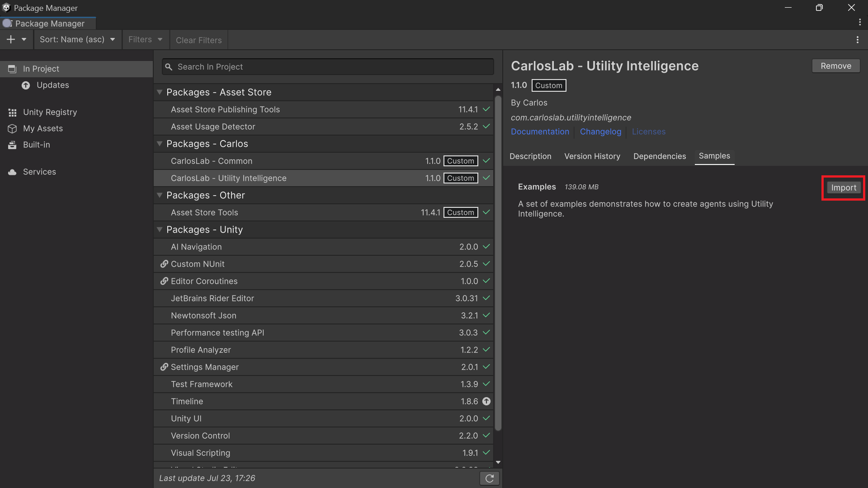Click the Updates arrow icon
868x488 pixels.
coord(26,85)
